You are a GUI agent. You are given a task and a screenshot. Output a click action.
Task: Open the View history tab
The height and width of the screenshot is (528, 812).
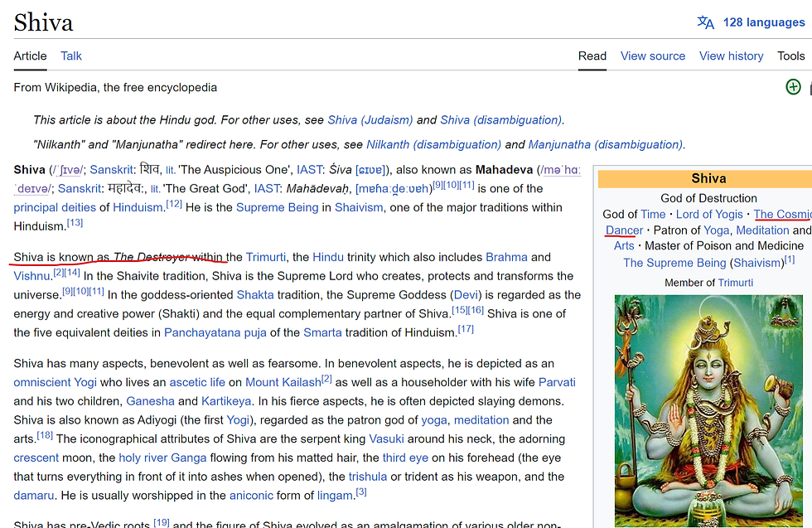click(731, 56)
